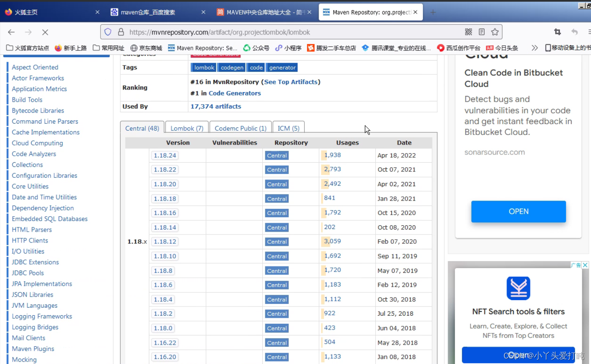
Task: Open version 1.18.22 link
Action: click(165, 170)
